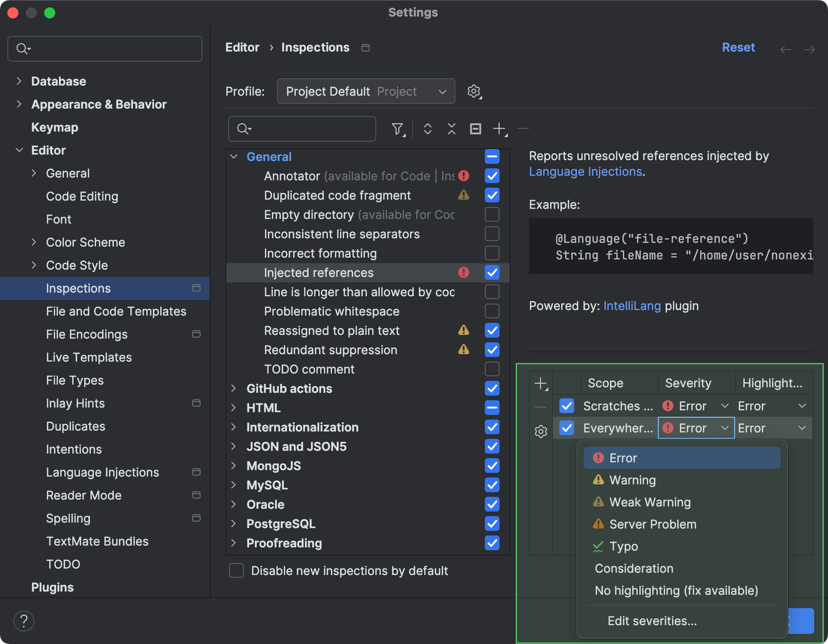Open the Profile dropdown
828x644 pixels.
(366, 91)
